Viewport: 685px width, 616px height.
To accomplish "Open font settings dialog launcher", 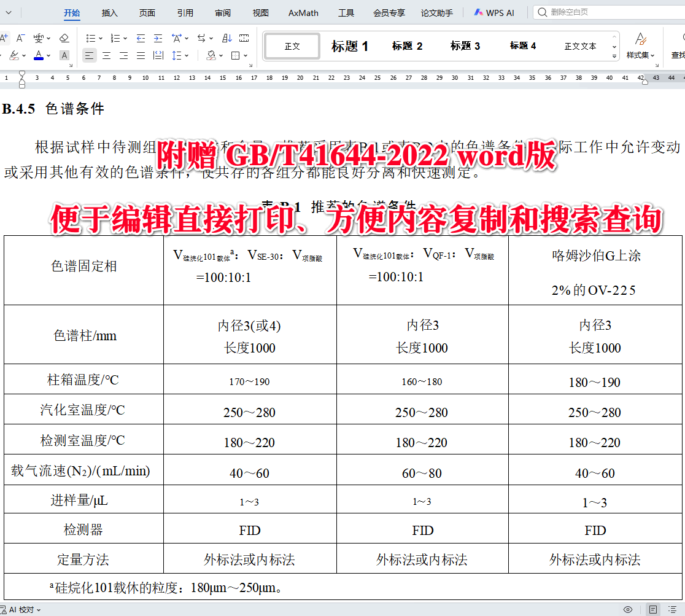I will (x=71, y=66).
